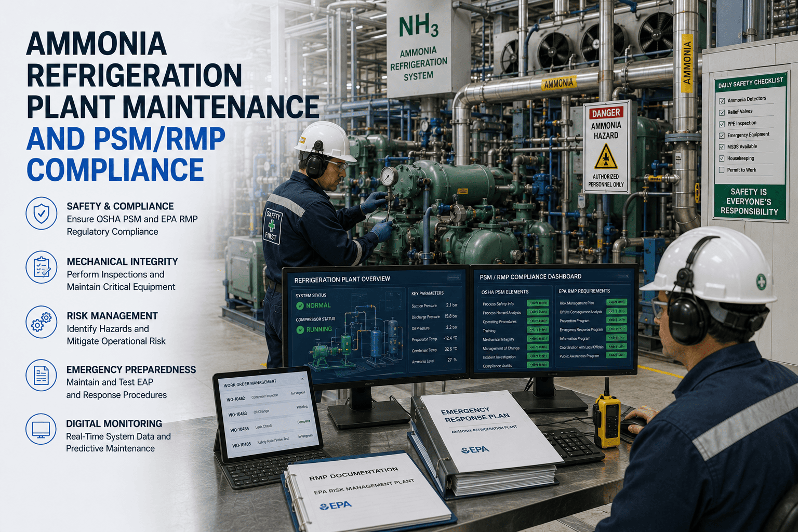
Task: Select the Ammonia Level 27 % reading
Action: pyautogui.click(x=435, y=361)
